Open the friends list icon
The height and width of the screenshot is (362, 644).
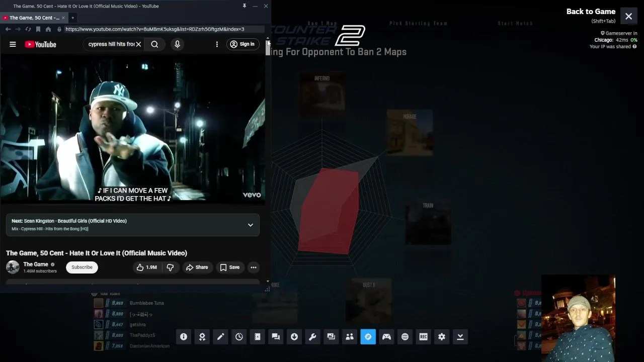pyautogui.click(x=350, y=337)
